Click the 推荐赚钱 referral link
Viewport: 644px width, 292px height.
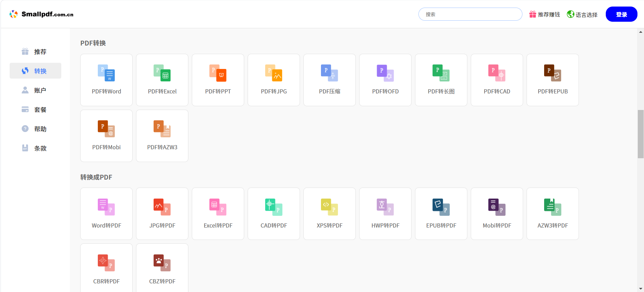tap(544, 14)
